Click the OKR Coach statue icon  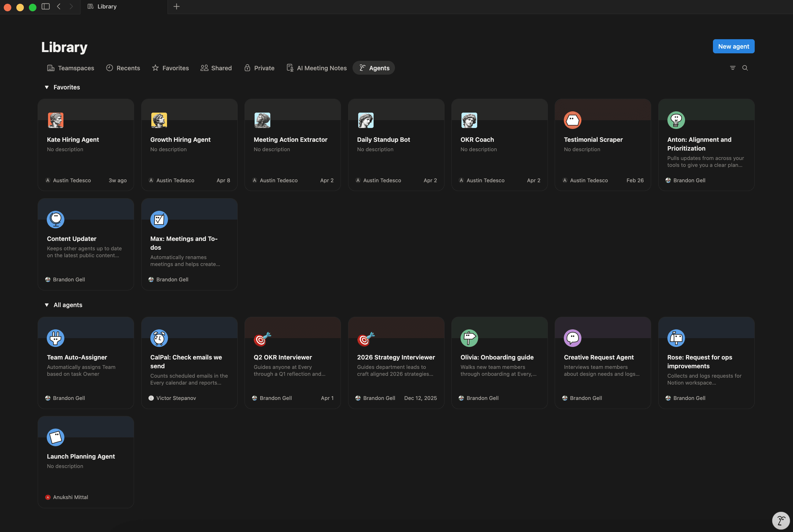469,120
